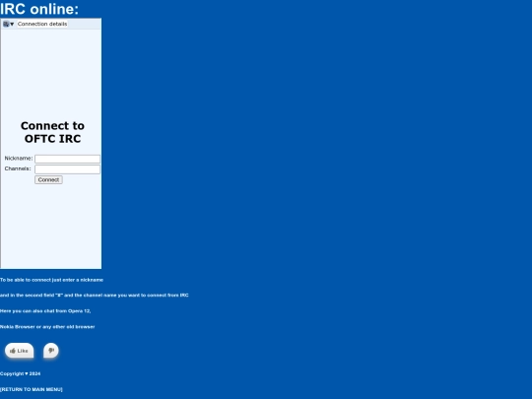This screenshot has height=399, width=532.
Task: Click text 'Nokia Browser or any other old browser'
Action: pos(47,327)
